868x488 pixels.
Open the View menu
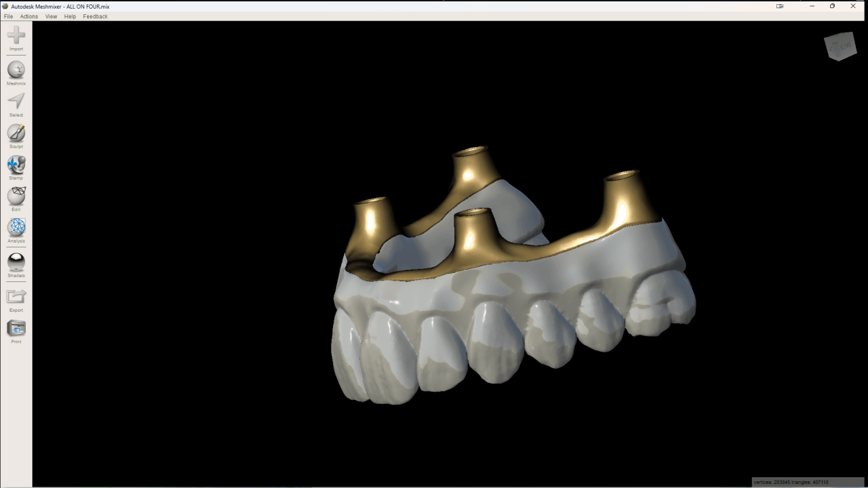point(52,16)
